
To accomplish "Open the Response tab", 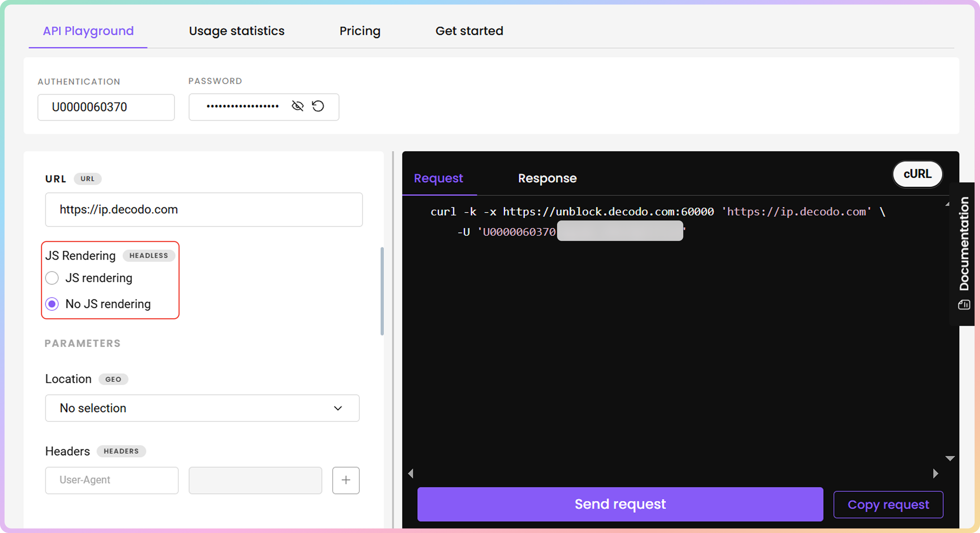I will (x=547, y=178).
